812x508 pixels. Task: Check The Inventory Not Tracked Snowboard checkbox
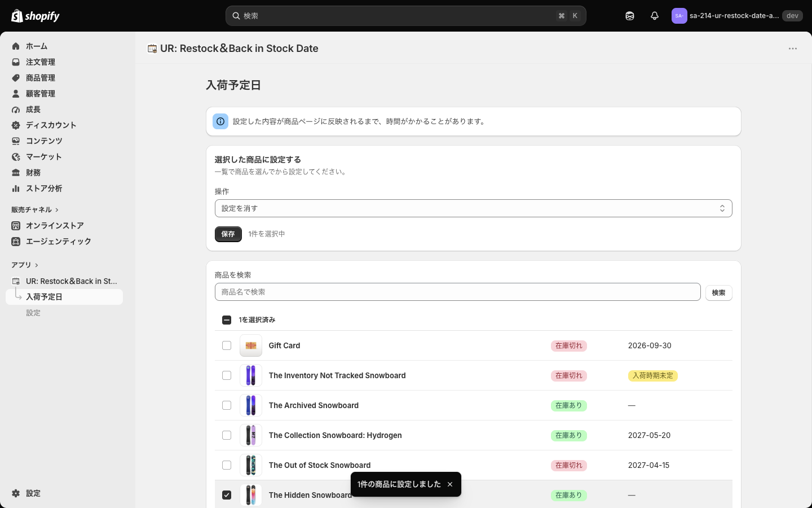click(227, 375)
